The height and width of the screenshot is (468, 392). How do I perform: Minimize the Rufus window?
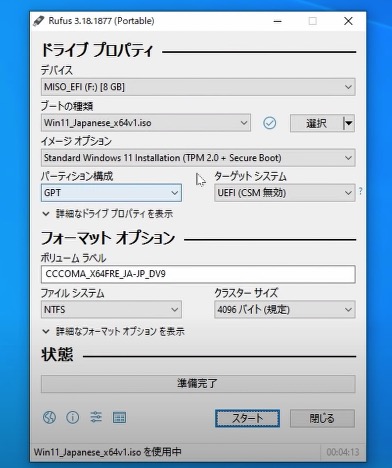tap(278, 21)
